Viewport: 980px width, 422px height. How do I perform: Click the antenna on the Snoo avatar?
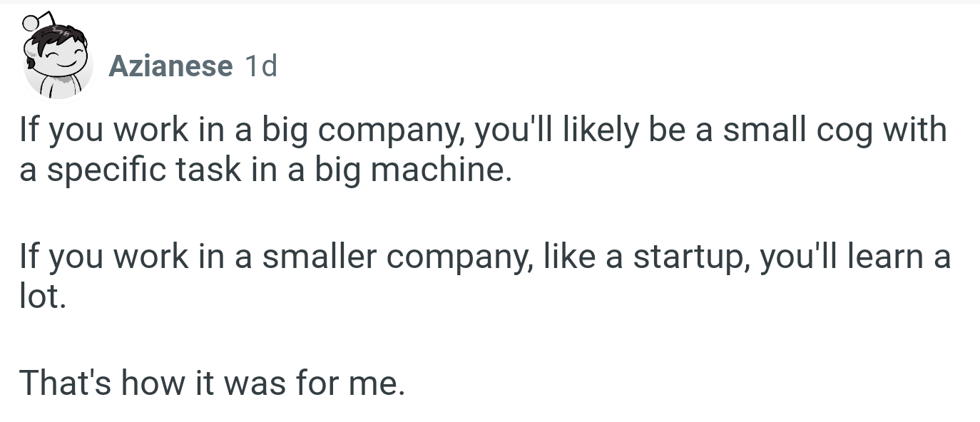[x=36, y=21]
